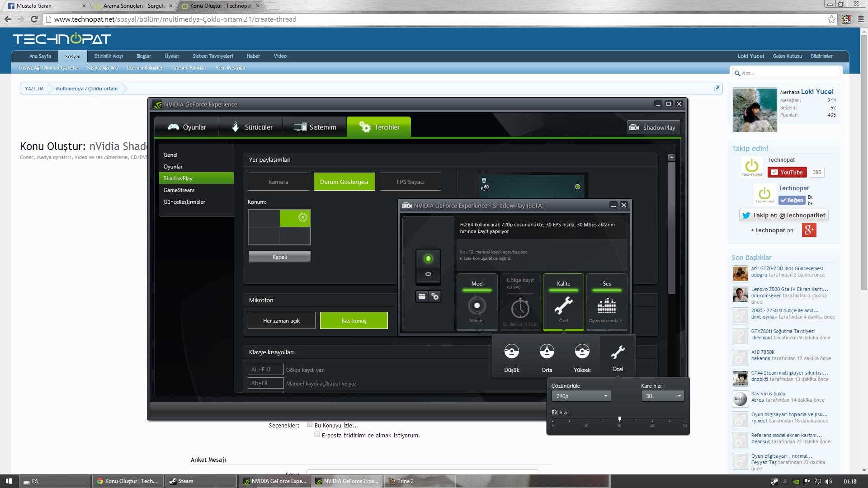The width and height of the screenshot is (868, 488).
Task: Set indicator position to top-left quadrant
Action: 264,218
